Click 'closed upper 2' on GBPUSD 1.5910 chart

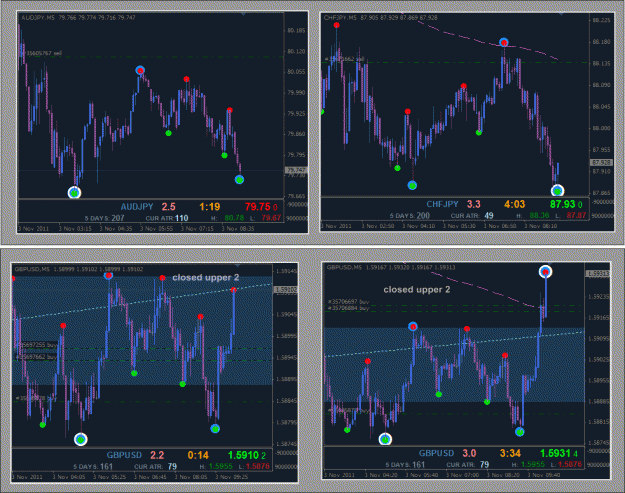(x=206, y=277)
